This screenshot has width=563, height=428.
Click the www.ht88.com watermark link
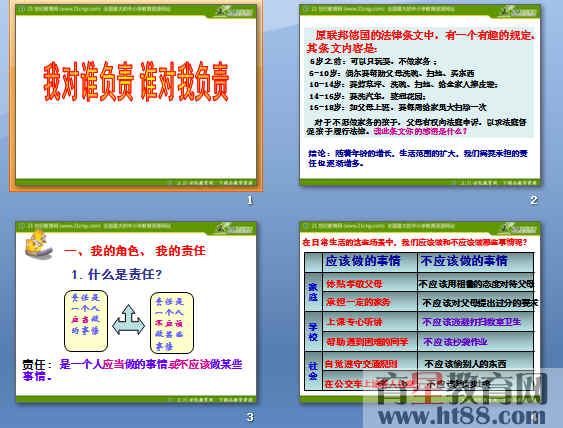click(x=462, y=417)
